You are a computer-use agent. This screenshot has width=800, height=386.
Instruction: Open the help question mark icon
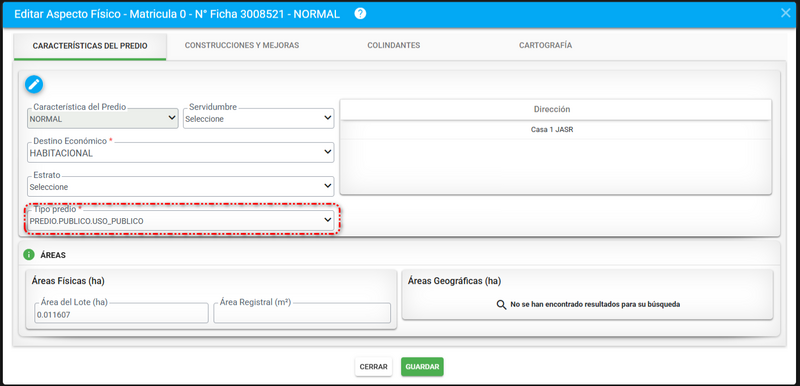point(360,14)
